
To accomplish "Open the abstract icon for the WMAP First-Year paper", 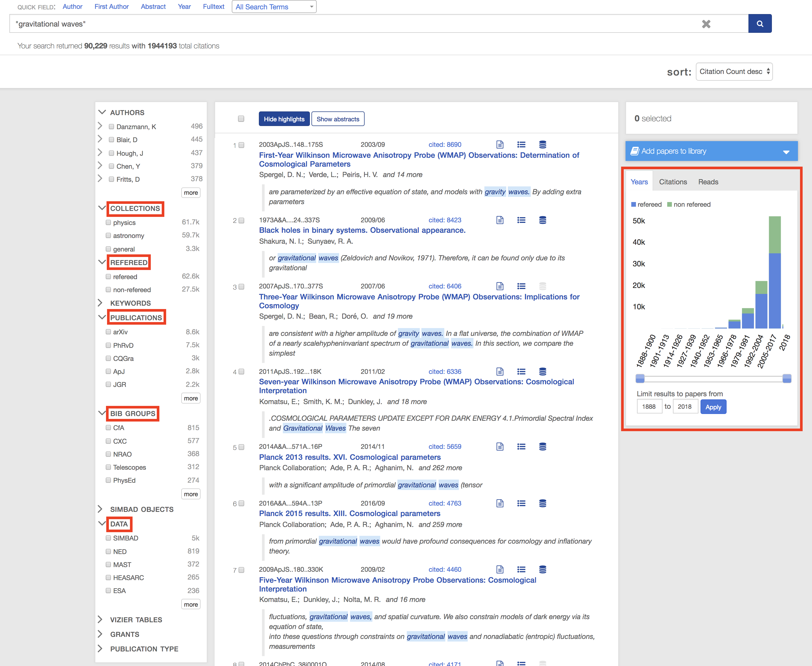I will (x=500, y=144).
